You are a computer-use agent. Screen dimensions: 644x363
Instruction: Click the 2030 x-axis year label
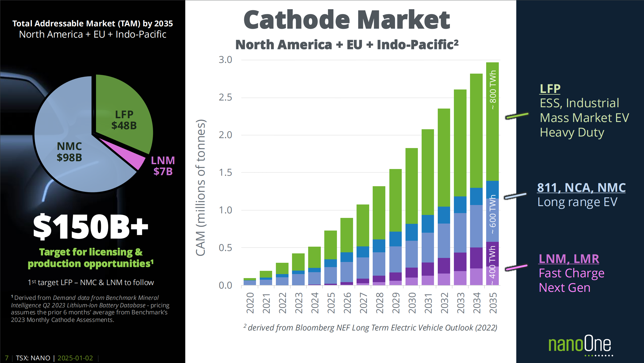tap(412, 303)
